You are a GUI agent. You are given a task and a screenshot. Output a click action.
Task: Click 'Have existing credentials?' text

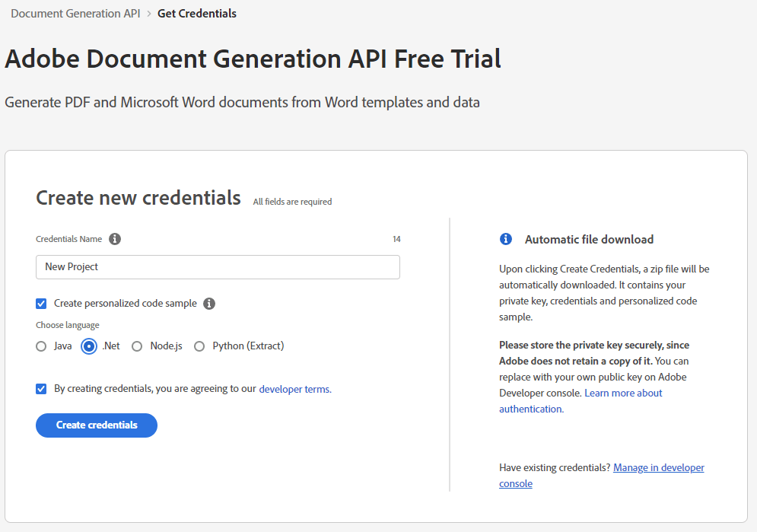click(555, 467)
